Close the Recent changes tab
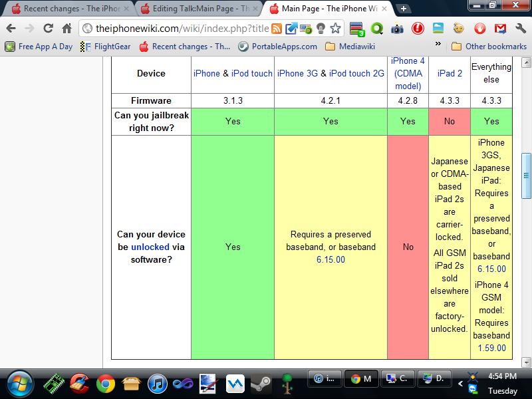This screenshot has width=532, height=399. 126,9
